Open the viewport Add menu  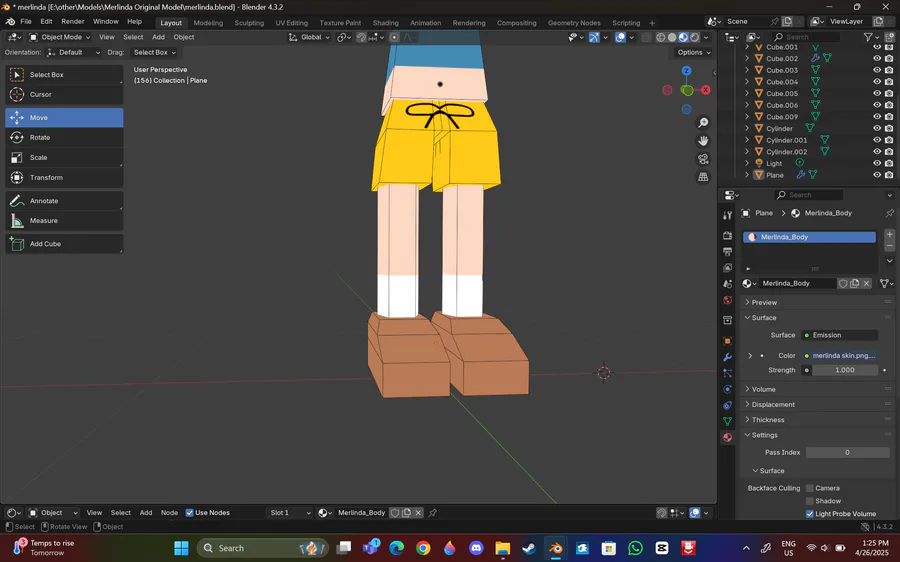[158, 37]
